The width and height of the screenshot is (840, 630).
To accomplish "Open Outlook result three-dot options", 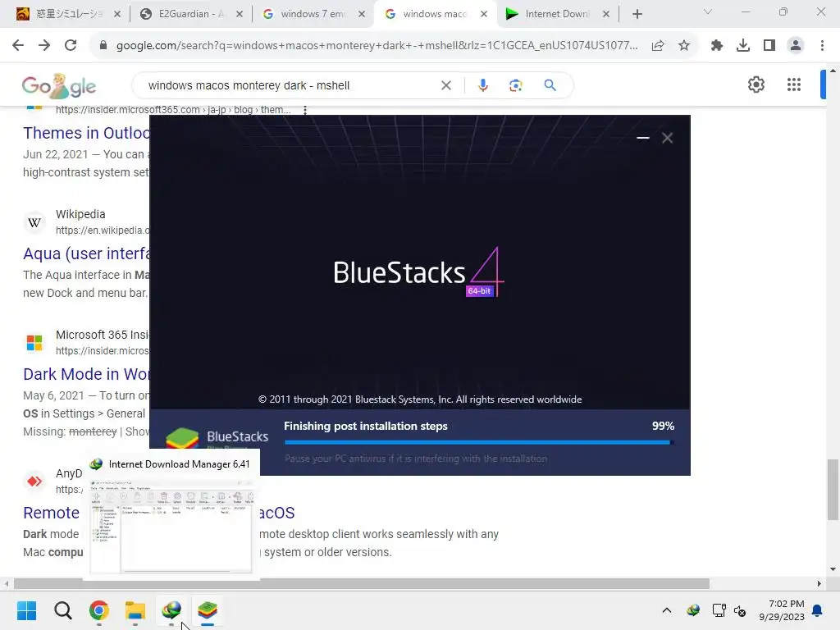I will pos(305,110).
